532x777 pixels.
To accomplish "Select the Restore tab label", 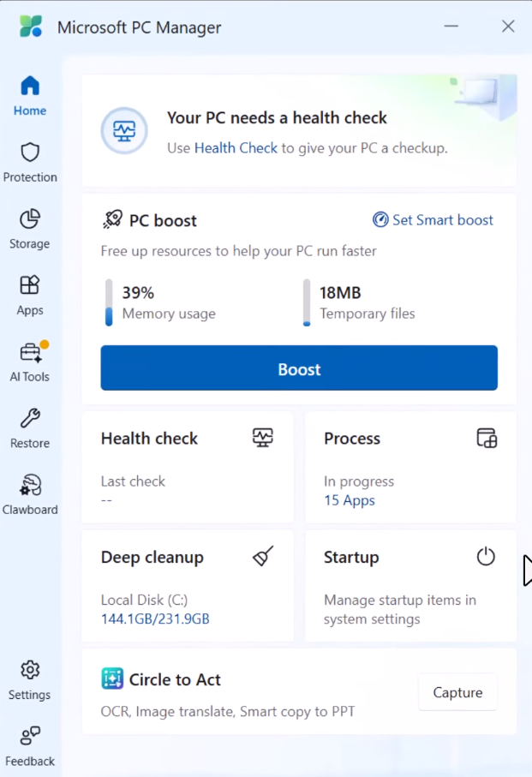I will click(x=30, y=443).
